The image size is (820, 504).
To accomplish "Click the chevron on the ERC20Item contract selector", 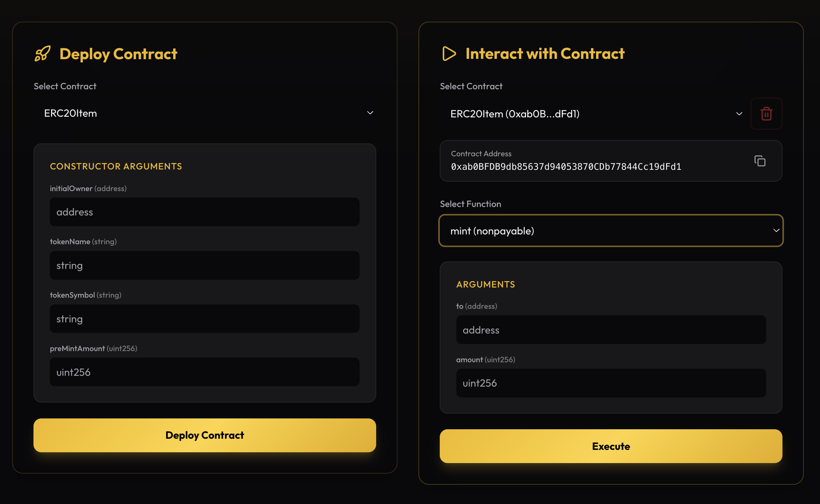I will (369, 113).
